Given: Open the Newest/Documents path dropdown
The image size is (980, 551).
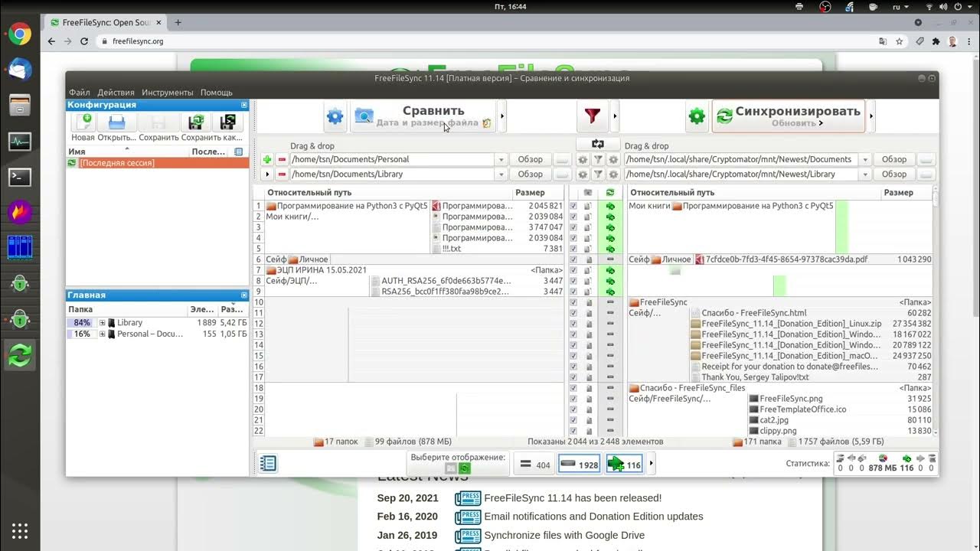Looking at the screenshot, I should (865, 159).
